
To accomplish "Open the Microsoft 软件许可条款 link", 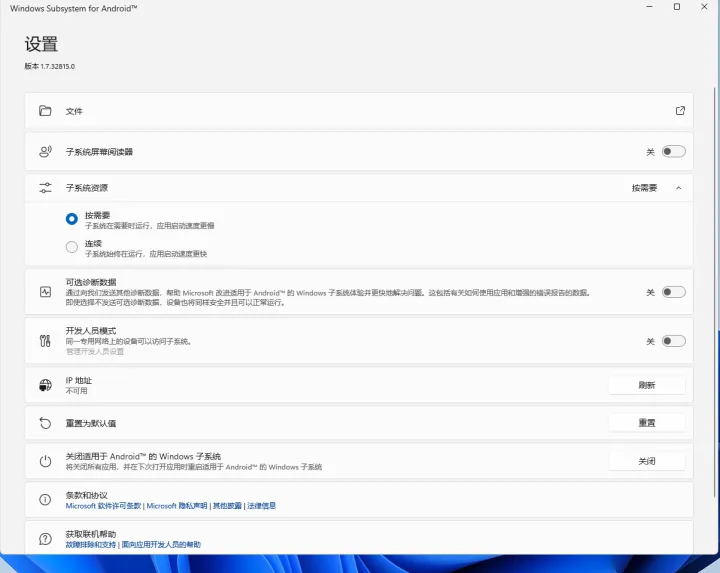I will (x=103, y=506).
